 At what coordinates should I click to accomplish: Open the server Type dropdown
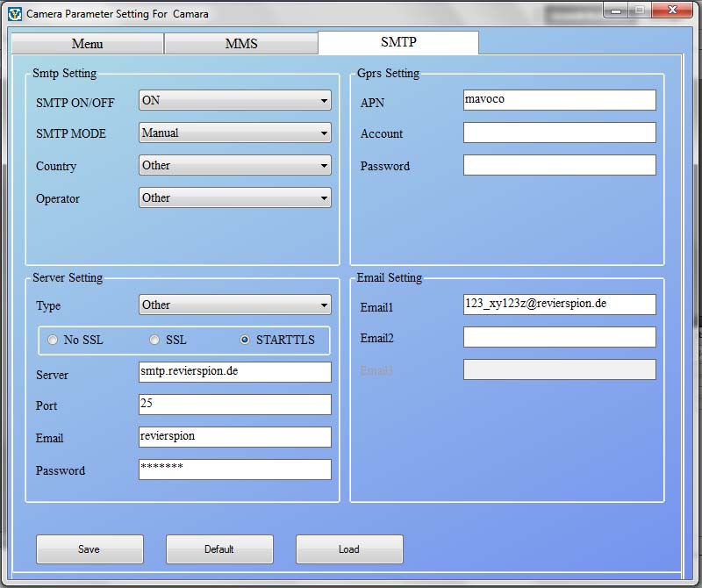coord(235,305)
